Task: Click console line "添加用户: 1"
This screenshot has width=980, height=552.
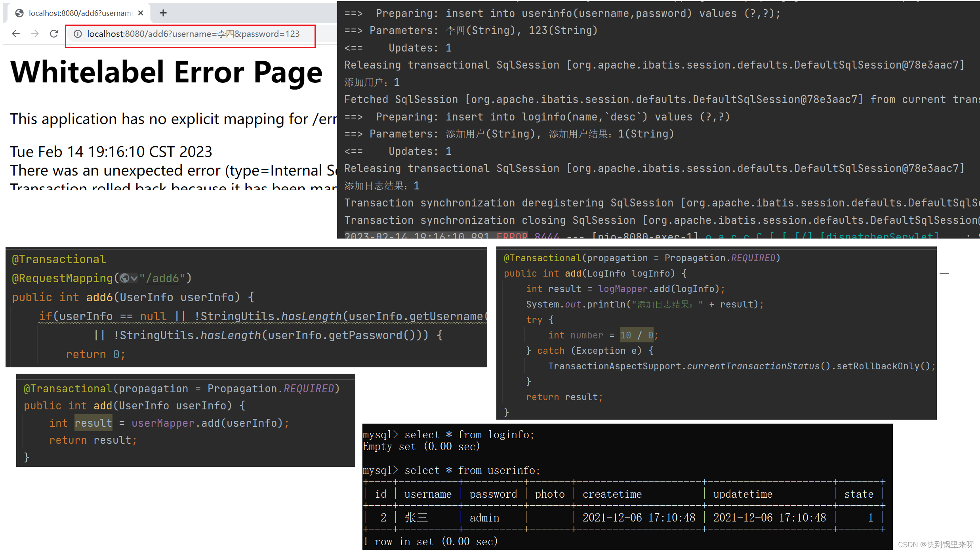Action: [x=372, y=82]
